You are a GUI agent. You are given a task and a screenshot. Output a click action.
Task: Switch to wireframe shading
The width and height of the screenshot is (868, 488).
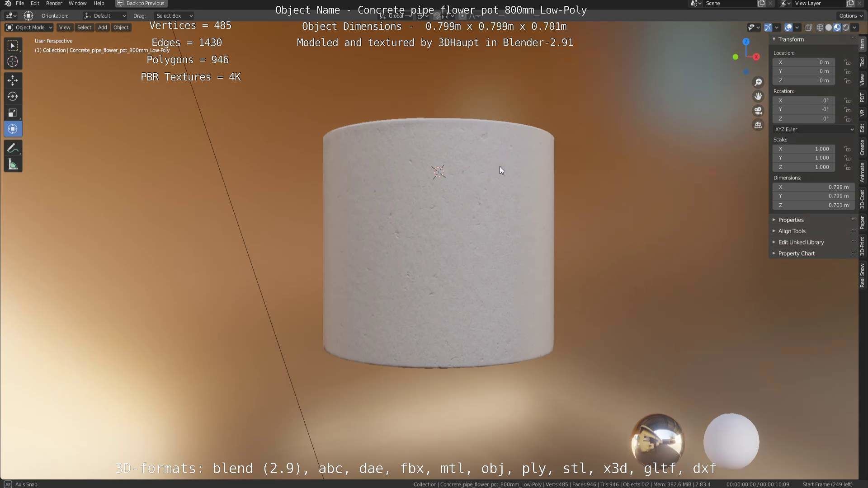820,28
